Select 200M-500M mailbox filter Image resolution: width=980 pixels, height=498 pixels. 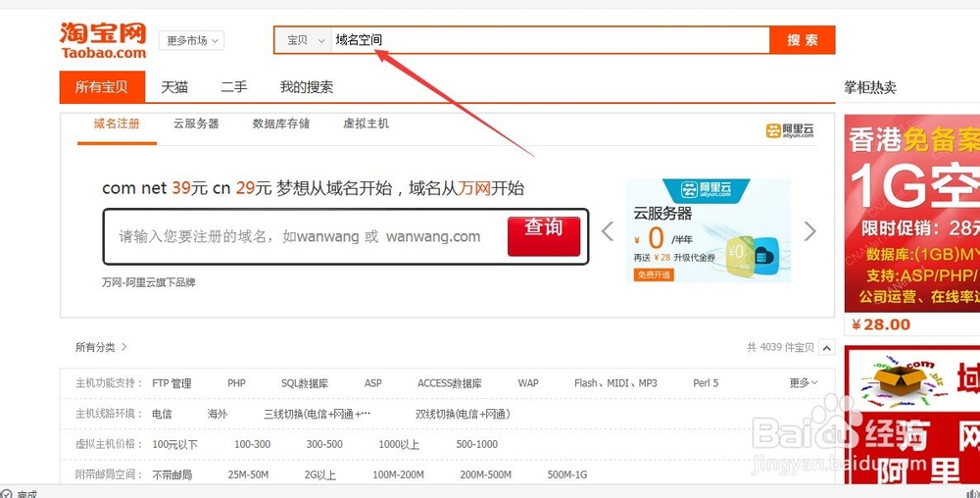[486, 474]
